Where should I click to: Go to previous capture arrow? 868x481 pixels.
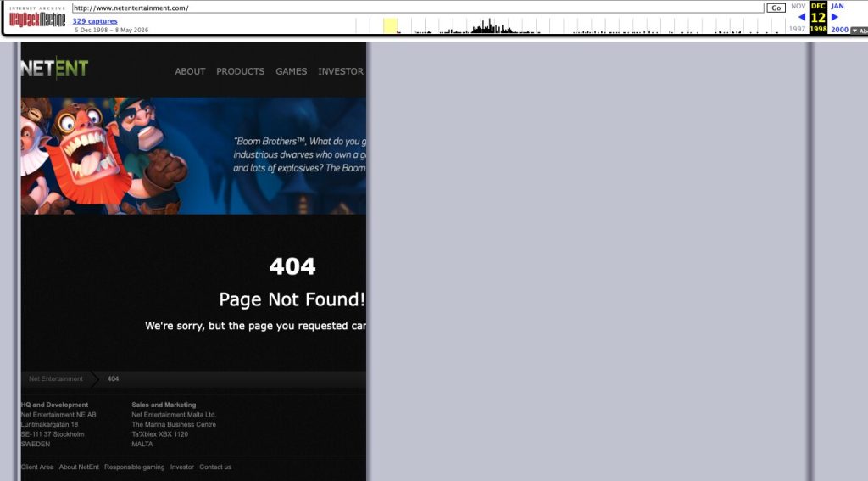(801, 17)
